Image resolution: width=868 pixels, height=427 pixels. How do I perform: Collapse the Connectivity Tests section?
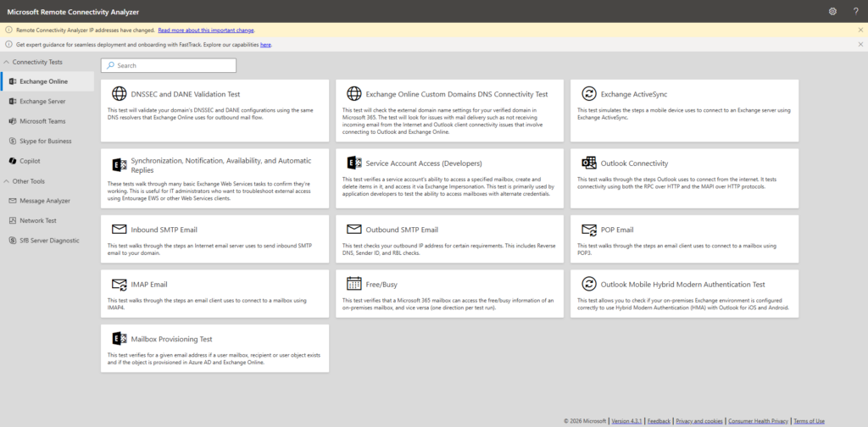coord(7,63)
